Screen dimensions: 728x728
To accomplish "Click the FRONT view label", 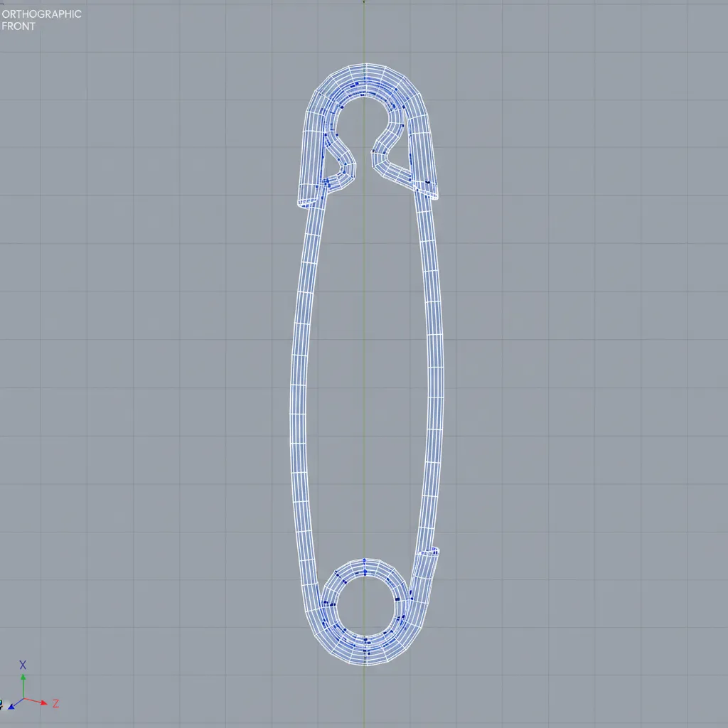I will tap(19, 26).
